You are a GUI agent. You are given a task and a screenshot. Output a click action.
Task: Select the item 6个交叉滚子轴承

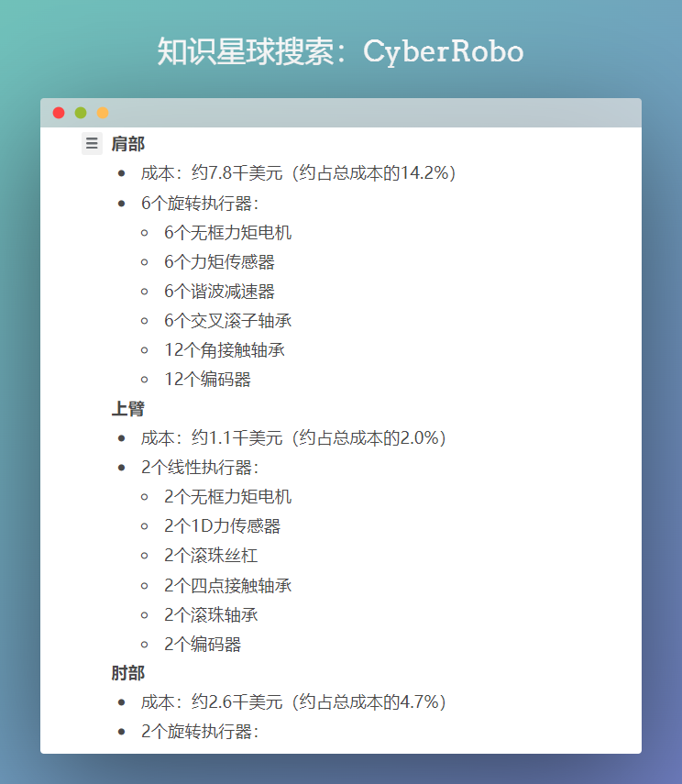(x=227, y=321)
